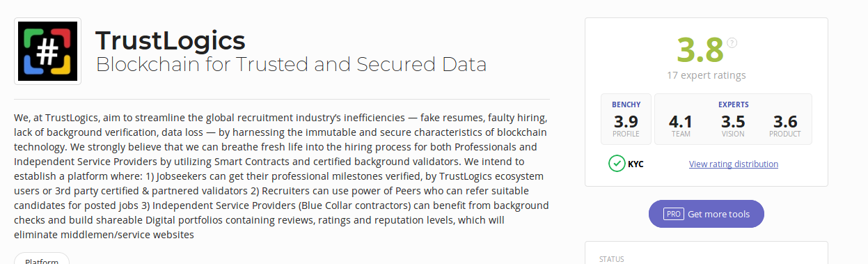
Task: Click the Benchy profile score 3.9 box
Action: [626, 119]
